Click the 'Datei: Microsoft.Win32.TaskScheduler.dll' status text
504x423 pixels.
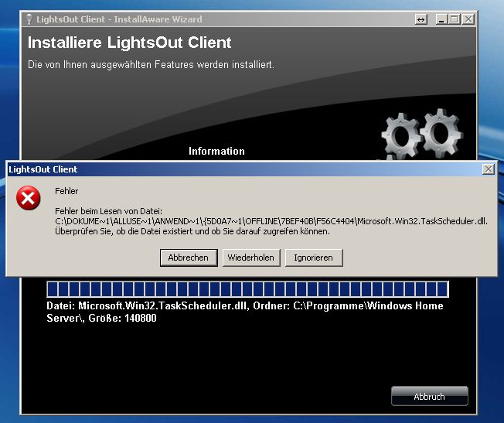coord(245,312)
